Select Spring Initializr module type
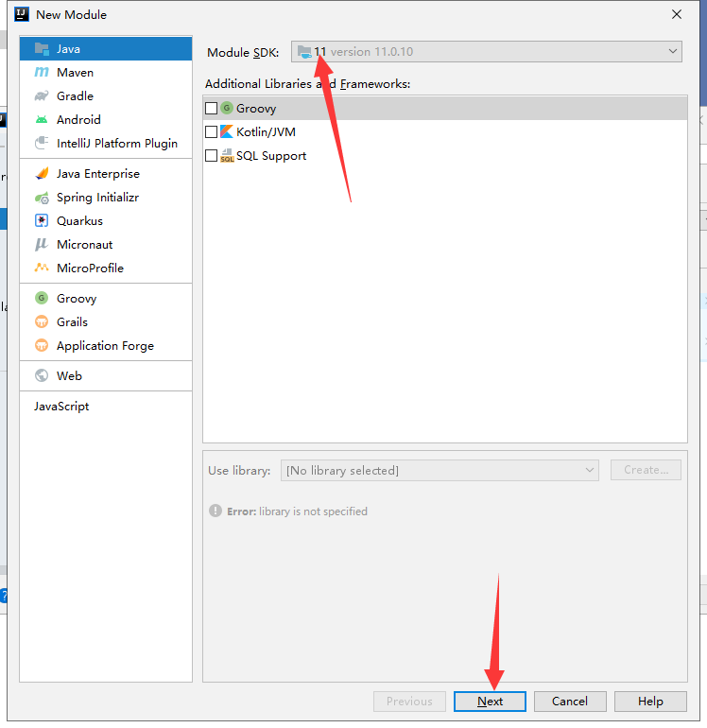Viewport: 707px width, 728px height. tap(106, 198)
